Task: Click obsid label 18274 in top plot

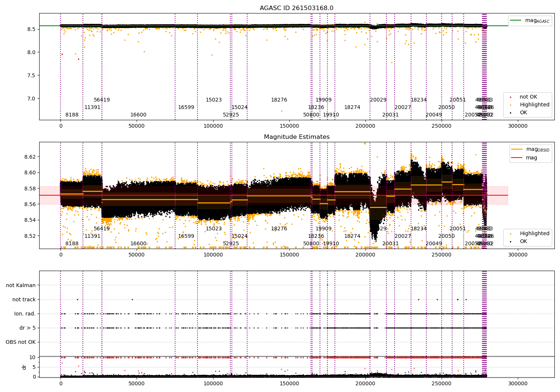Action: click(x=352, y=108)
